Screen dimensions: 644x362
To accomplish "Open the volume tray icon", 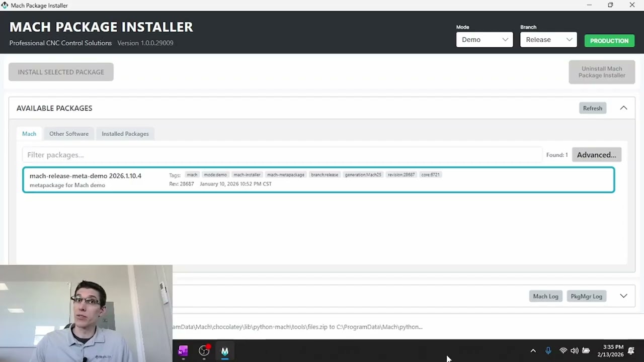I will pos(575,351).
